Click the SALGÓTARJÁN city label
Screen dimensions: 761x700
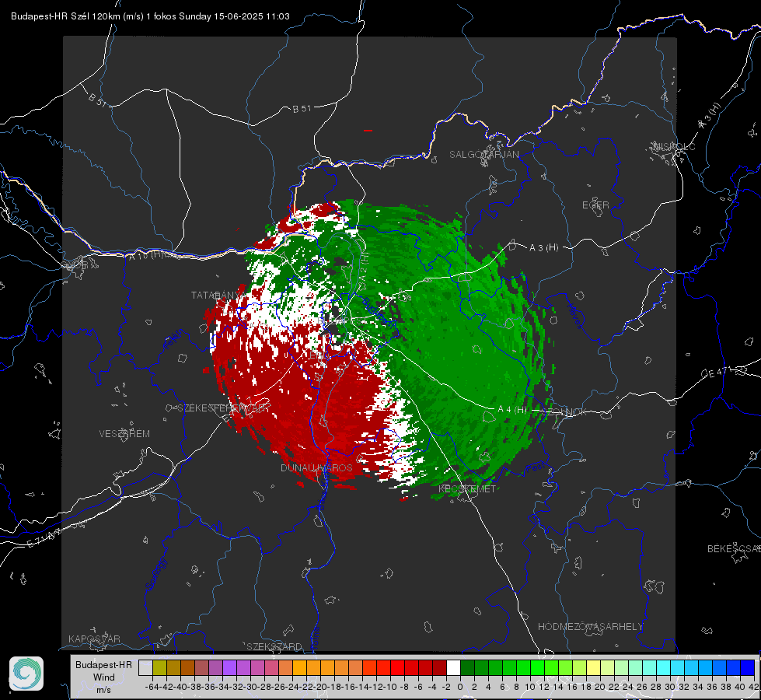point(483,155)
